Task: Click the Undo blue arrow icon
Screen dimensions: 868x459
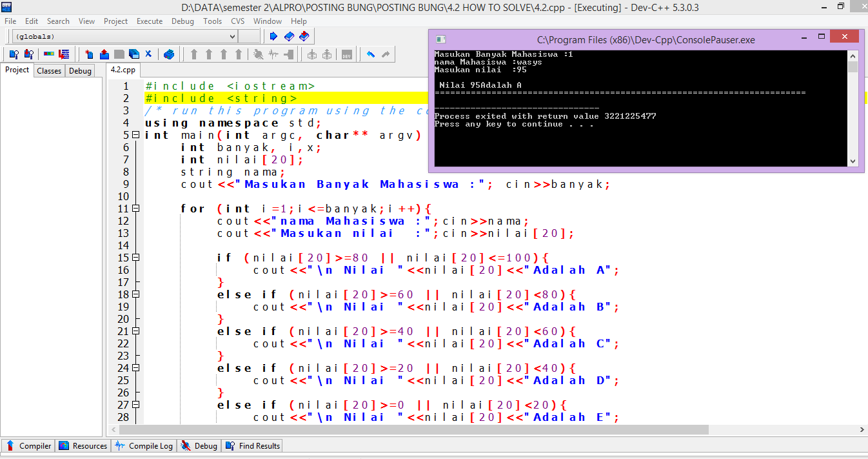Action: [x=371, y=54]
